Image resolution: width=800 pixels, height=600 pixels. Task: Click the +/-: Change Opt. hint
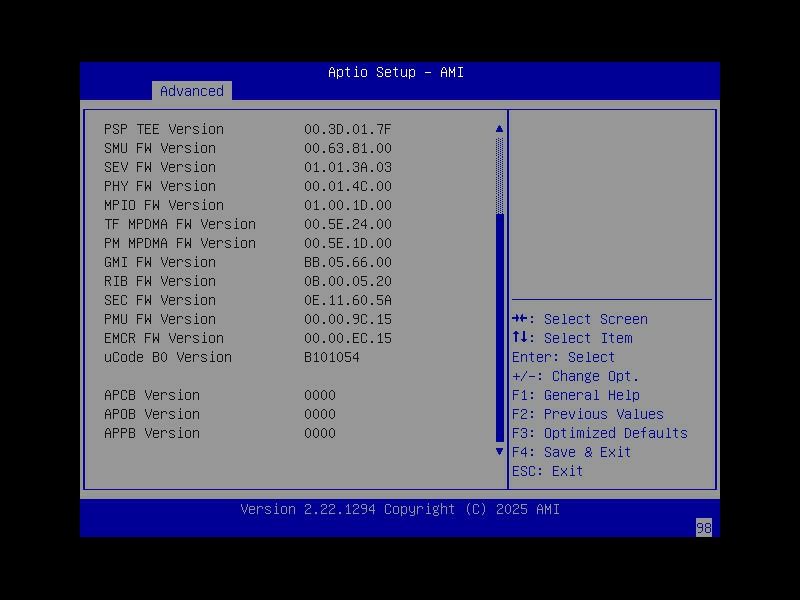click(x=576, y=376)
